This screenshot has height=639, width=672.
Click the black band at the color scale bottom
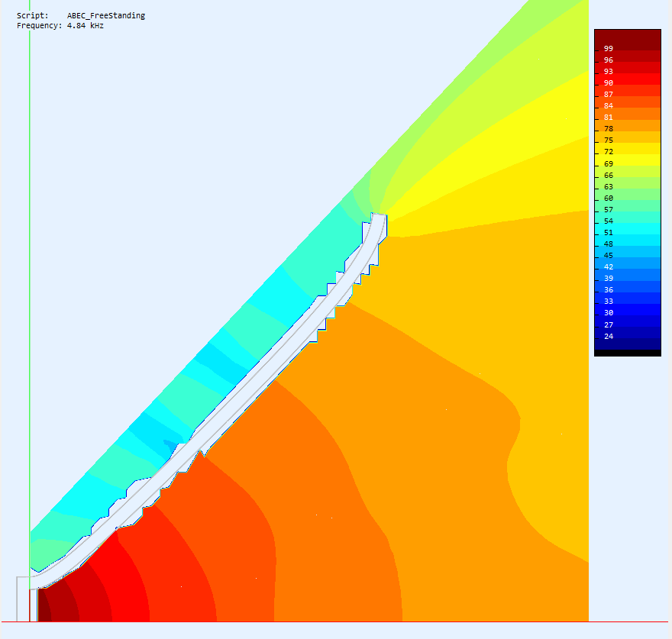(x=628, y=353)
